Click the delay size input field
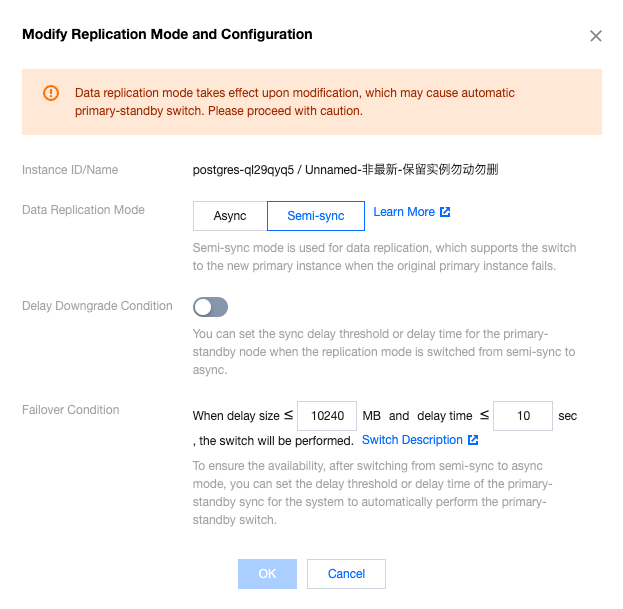 [x=327, y=416]
